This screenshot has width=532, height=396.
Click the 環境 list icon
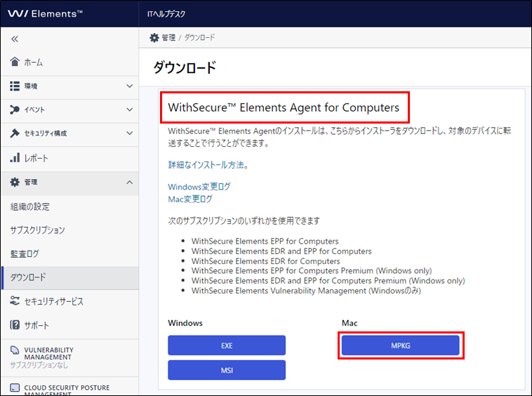[15, 86]
